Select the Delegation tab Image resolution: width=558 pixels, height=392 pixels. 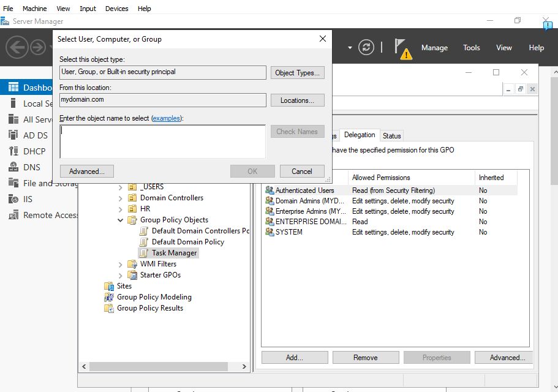360,135
